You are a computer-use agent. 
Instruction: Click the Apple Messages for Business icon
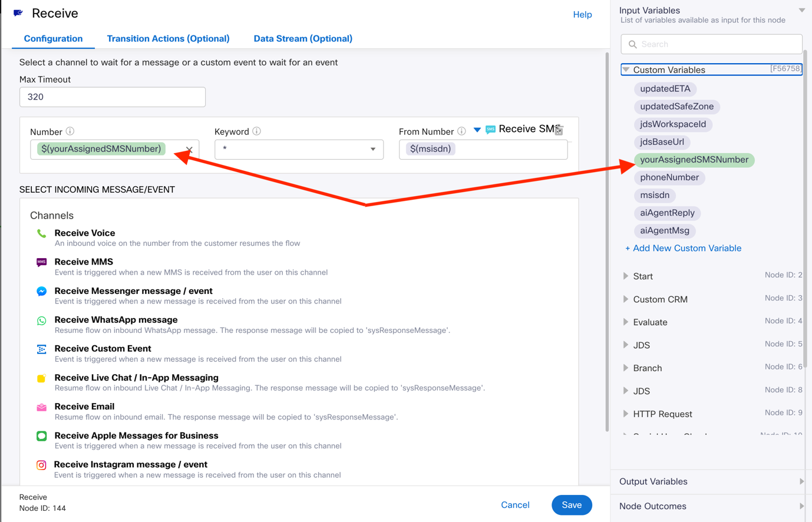[x=41, y=436]
